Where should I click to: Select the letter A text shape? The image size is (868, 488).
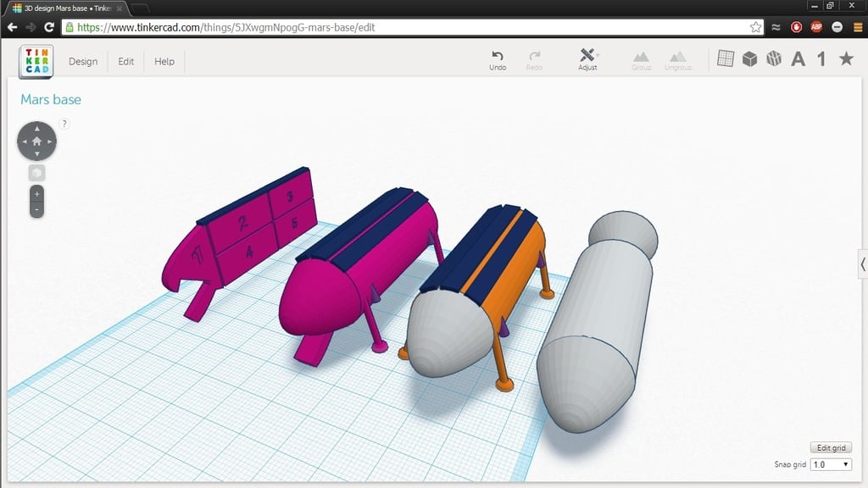tap(798, 58)
